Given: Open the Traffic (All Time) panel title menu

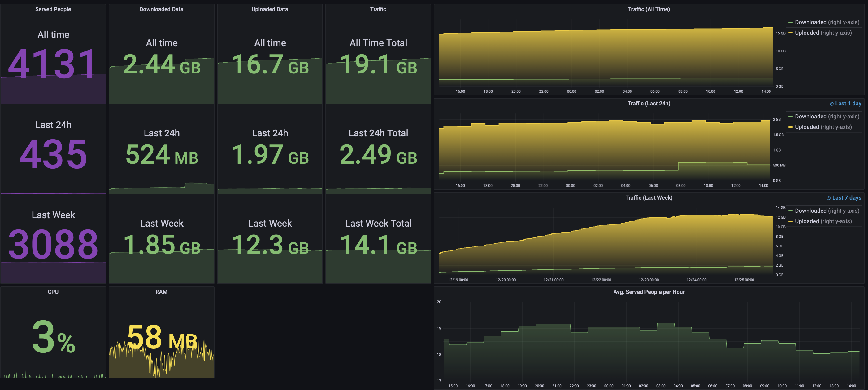Looking at the screenshot, I should pos(648,9).
